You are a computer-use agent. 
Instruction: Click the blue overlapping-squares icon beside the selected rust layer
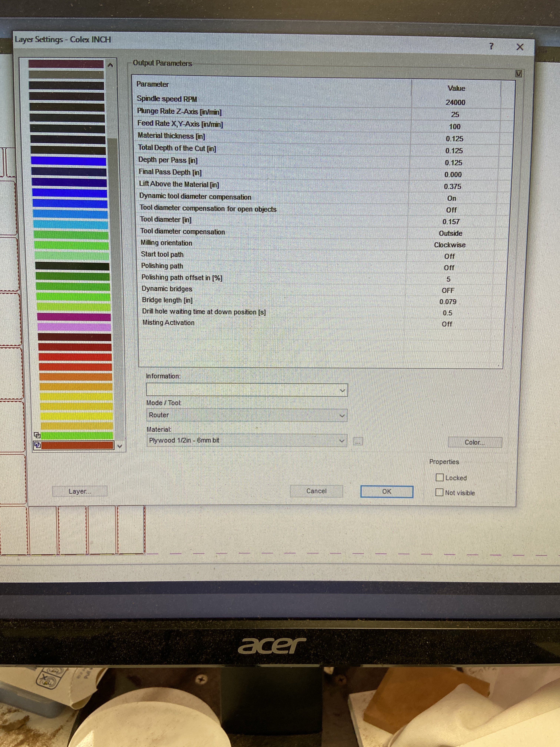click(37, 445)
